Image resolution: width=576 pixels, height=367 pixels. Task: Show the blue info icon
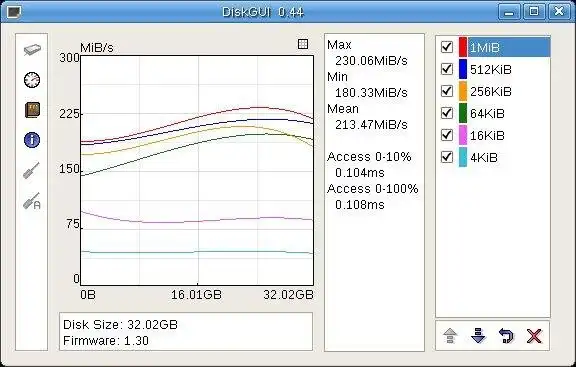tap(32, 140)
